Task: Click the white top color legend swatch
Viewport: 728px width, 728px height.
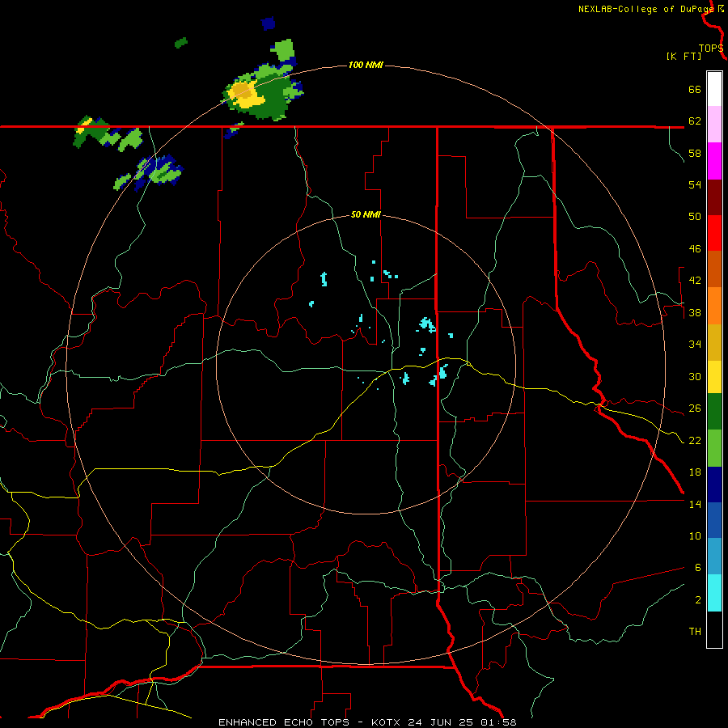Action: 714,89
